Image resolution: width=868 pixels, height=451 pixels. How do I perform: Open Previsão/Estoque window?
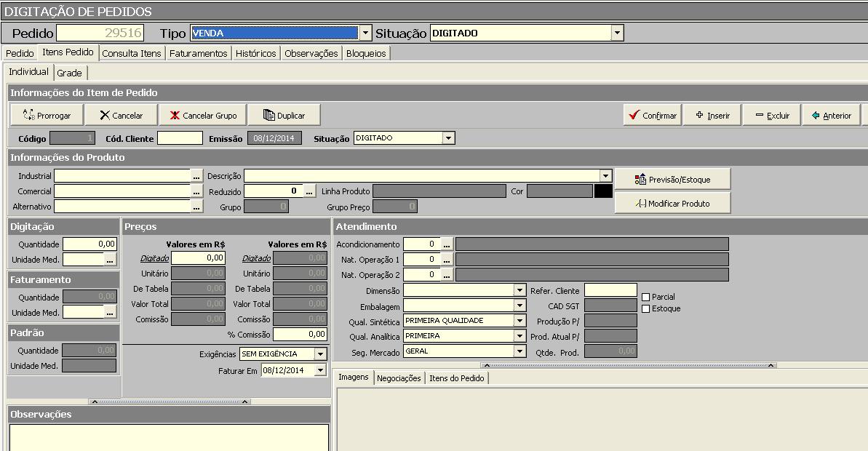coord(672,179)
